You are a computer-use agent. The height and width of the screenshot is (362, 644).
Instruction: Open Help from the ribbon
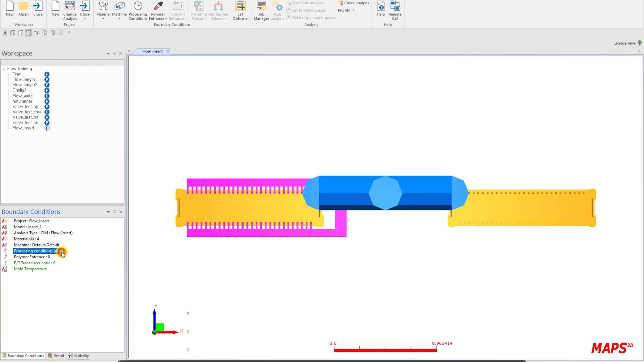(x=381, y=9)
